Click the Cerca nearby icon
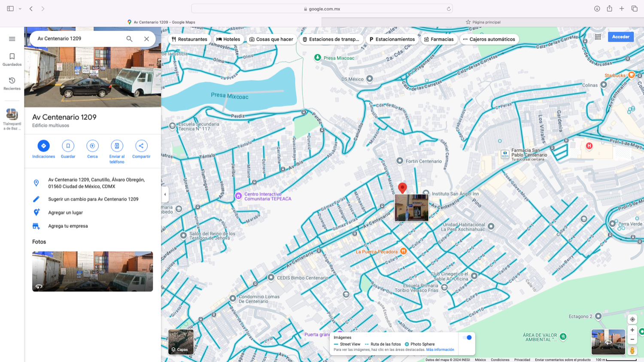The image size is (644, 362). [x=92, y=146]
